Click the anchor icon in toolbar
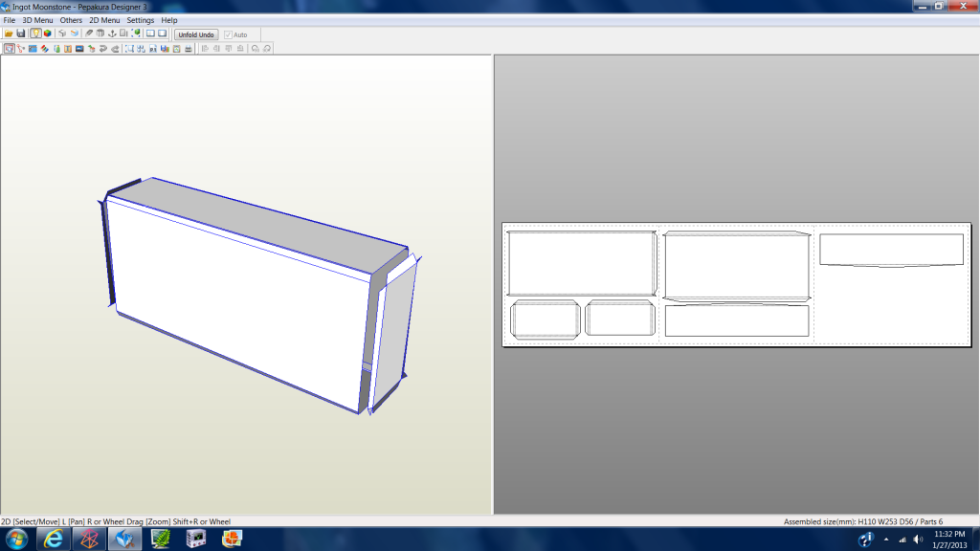The height and width of the screenshot is (551, 980). point(113,33)
